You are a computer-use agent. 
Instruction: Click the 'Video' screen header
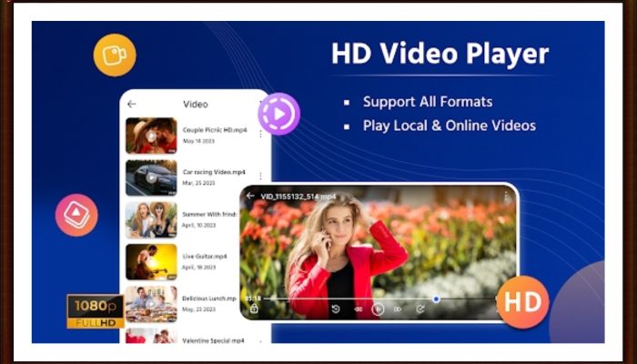196,105
